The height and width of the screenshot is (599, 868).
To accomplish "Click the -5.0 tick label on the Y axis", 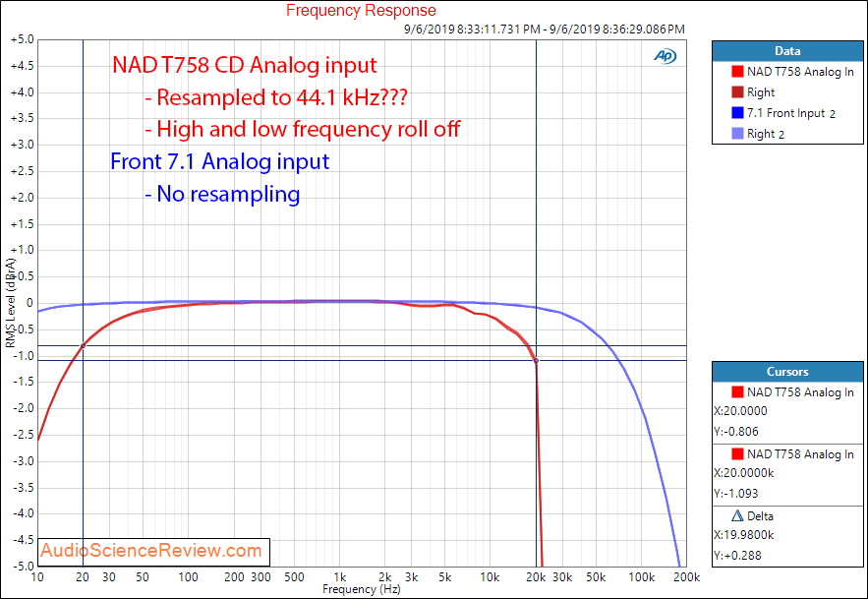I will [x=24, y=567].
